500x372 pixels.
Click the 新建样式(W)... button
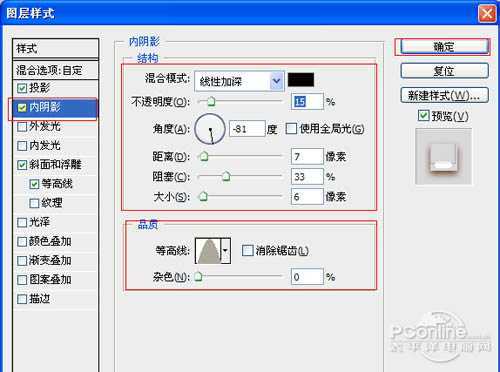pyautogui.click(x=444, y=96)
